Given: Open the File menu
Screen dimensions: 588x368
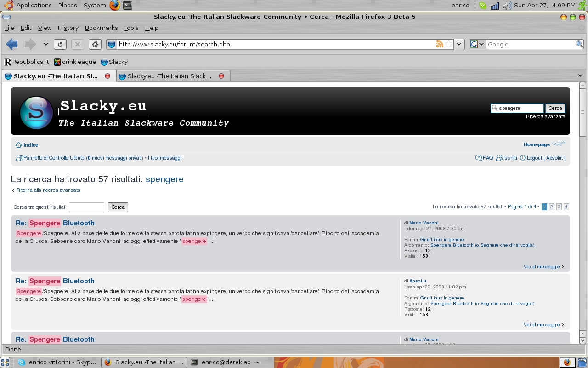Looking at the screenshot, I should point(9,28).
